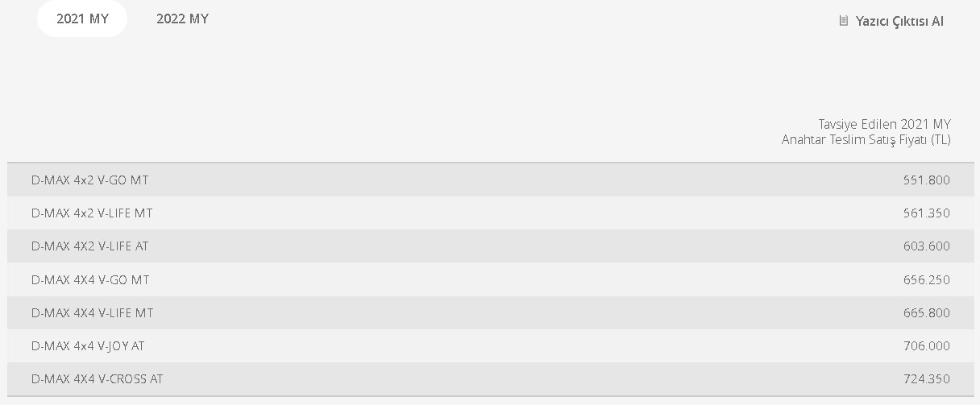The width and height of the screenshot is (980, 405).
Task: Select the D-MAX 4X4 V-CROSS AT row
Action: (490, 378)
